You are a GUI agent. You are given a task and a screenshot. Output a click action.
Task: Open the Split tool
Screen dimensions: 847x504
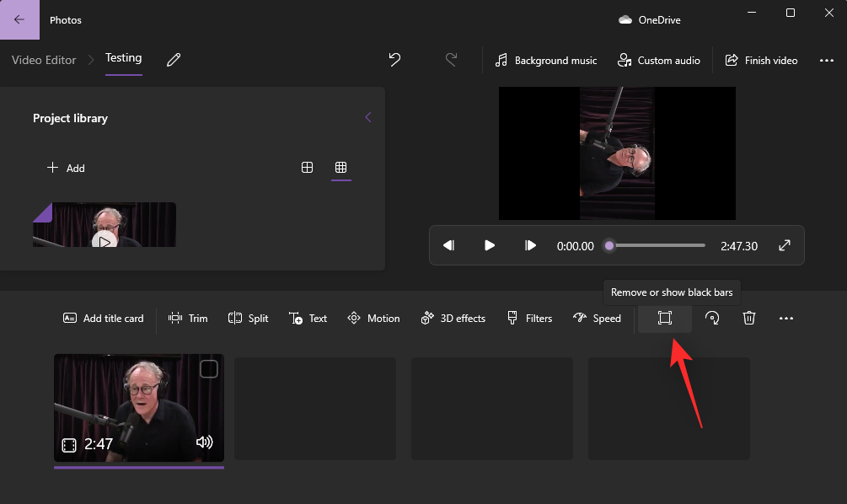[x=248, y=319]
